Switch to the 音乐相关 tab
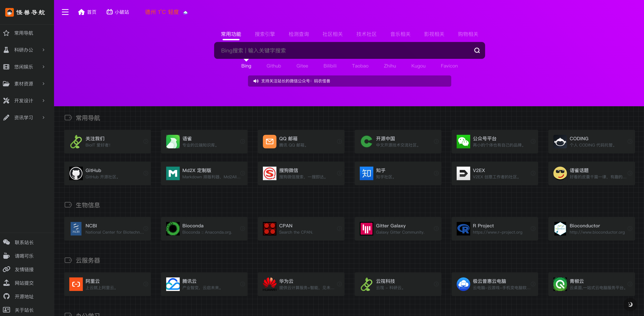The height and width of the screenshot is (316, 644). (400, 34)
